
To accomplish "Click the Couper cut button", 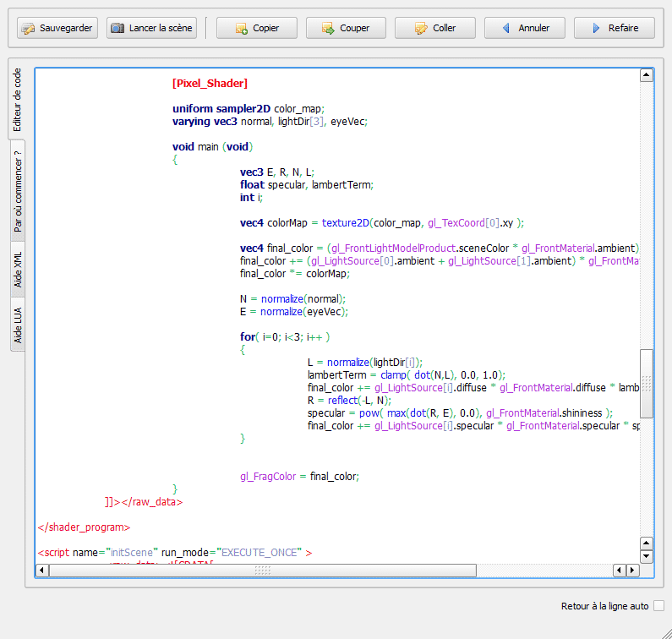I will [346, 28].
